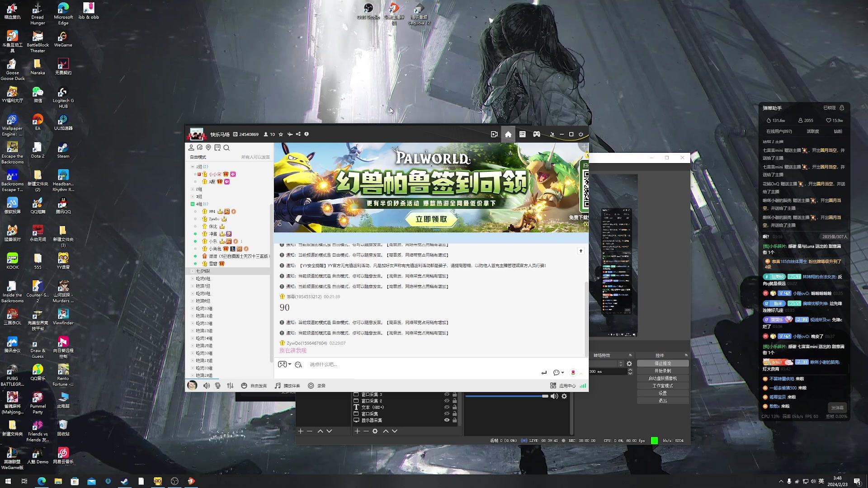Click the channel location pin icon
The height and width of the screenshot is (488, 868).
pyautogui.click(x=208, y=148)
